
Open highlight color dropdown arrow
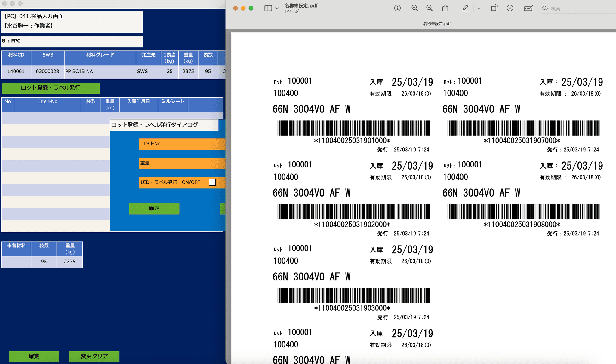[479, 8]
